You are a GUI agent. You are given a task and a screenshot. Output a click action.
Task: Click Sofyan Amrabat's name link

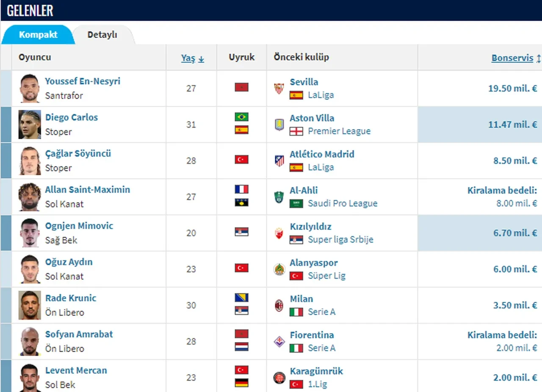[x=79, y=334]
